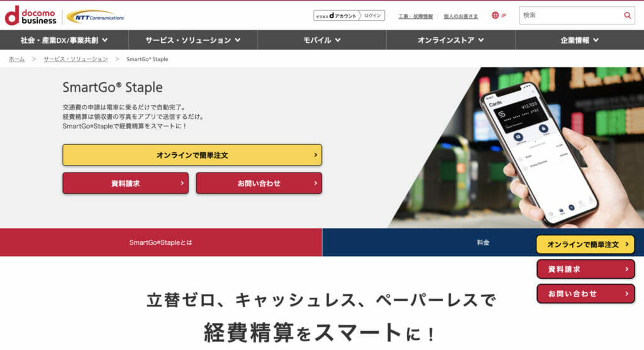Viewport: 644px width, 350px height.
Task: Open the ビジネスdアカウント login button
Action: click(x=349, y=16)
